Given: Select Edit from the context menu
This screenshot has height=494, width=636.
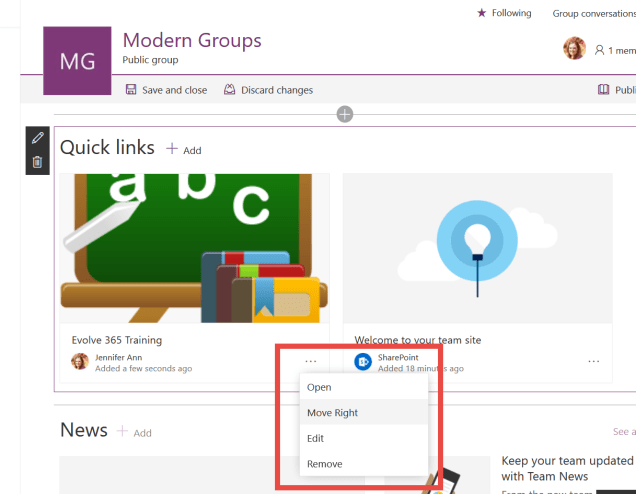Looking at the screenshot, I should pos(315,438).
